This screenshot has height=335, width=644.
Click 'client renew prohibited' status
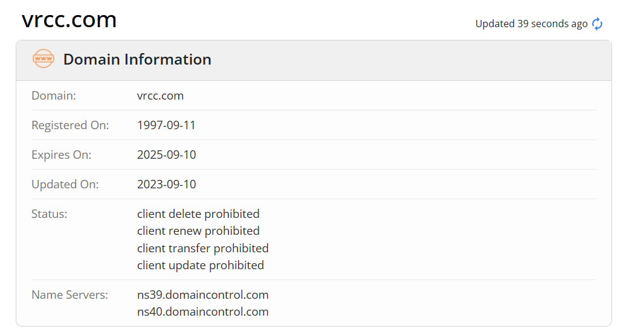198,231
